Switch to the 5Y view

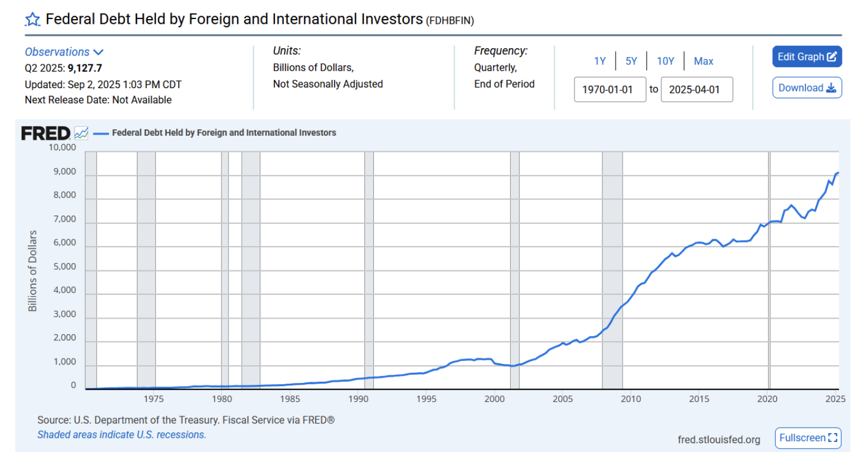(631, 60)
